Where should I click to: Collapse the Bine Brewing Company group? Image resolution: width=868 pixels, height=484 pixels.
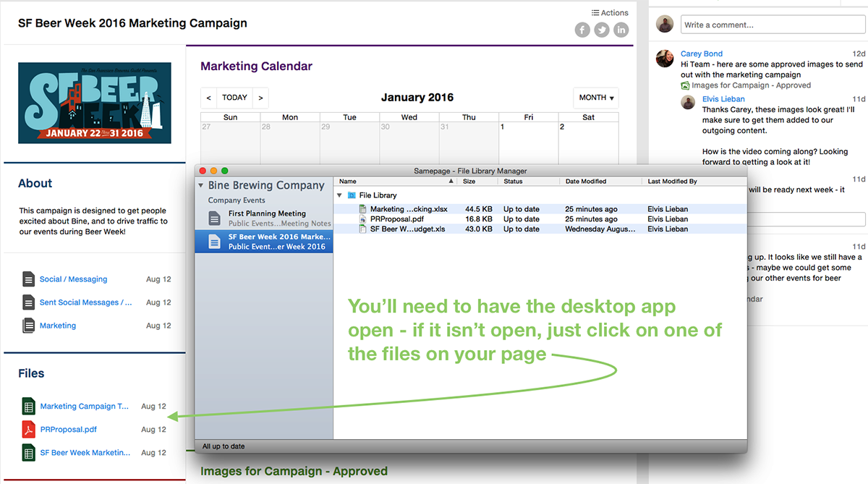(x=202, y=186)
